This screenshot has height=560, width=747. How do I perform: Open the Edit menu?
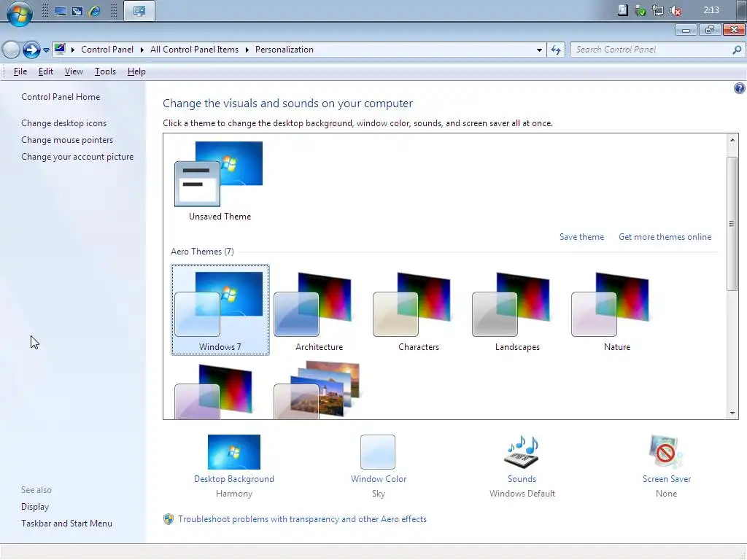coord(46,71)
